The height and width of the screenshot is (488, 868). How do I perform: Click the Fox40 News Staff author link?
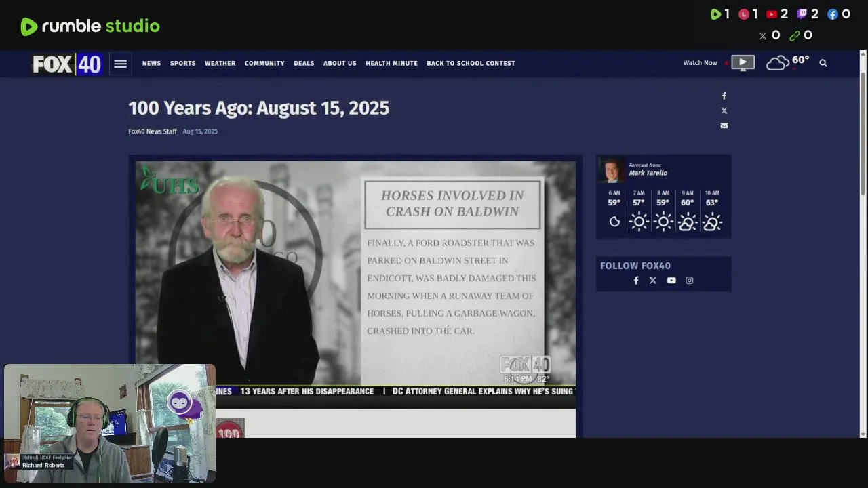coord(153,131)
